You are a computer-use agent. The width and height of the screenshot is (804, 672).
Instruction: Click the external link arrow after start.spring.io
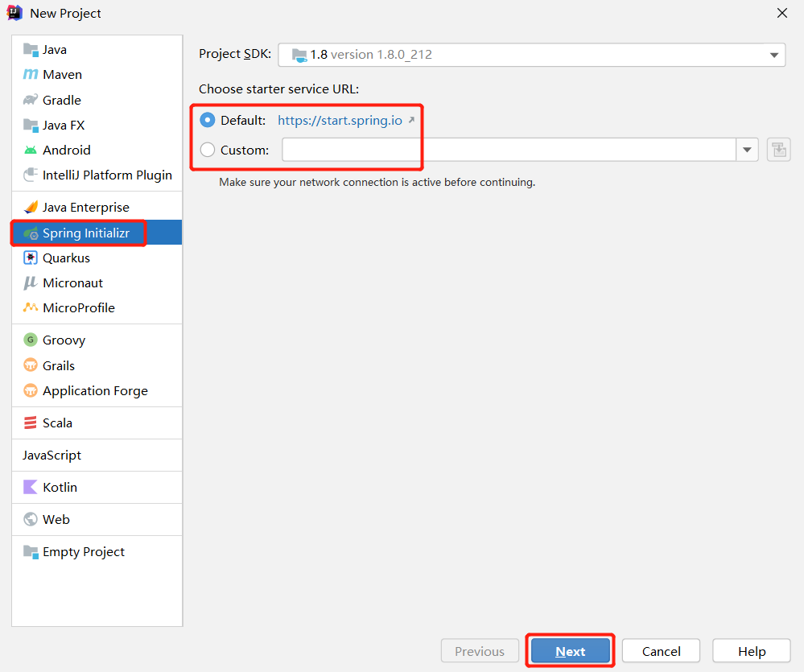411,120
